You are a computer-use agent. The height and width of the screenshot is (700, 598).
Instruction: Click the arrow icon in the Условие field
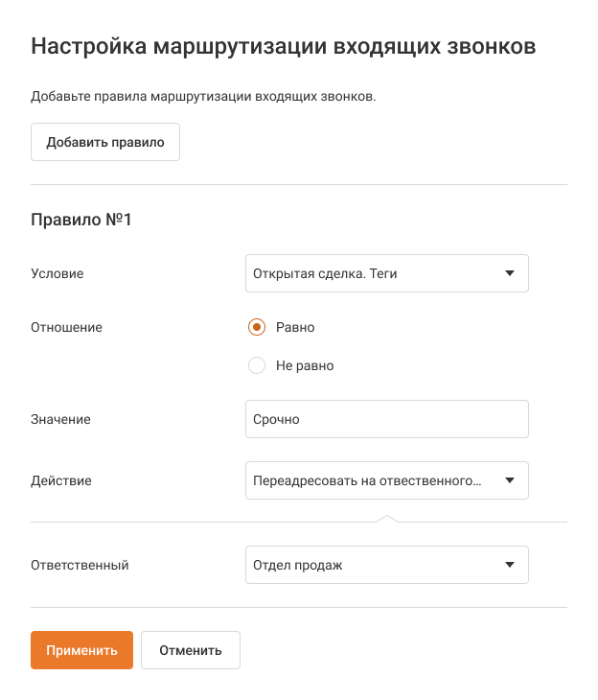[x=509, y=273]
